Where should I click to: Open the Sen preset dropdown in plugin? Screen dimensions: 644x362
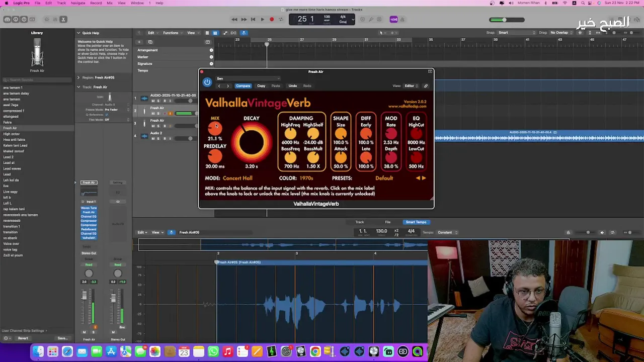248,78
